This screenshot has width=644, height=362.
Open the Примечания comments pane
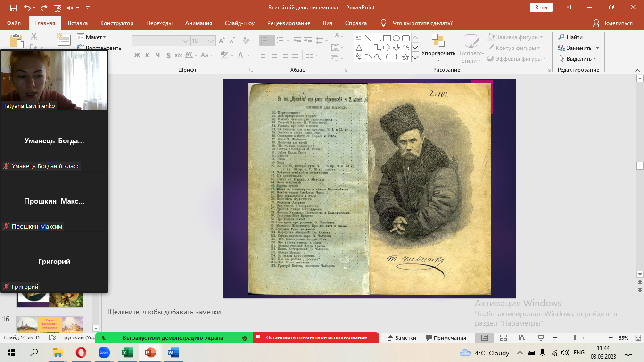(x=446, y=338)
